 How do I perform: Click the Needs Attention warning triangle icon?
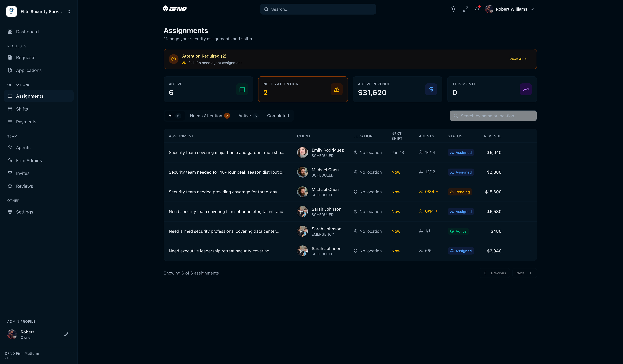[336, 89]
